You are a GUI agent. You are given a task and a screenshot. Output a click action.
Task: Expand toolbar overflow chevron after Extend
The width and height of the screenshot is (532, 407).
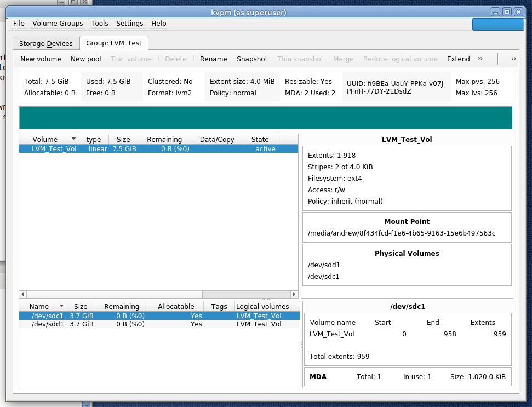480,59
